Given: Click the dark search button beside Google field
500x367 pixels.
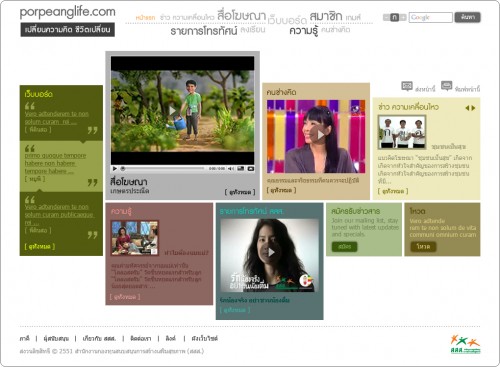Looking at the screenshot, I should [467, 17].
